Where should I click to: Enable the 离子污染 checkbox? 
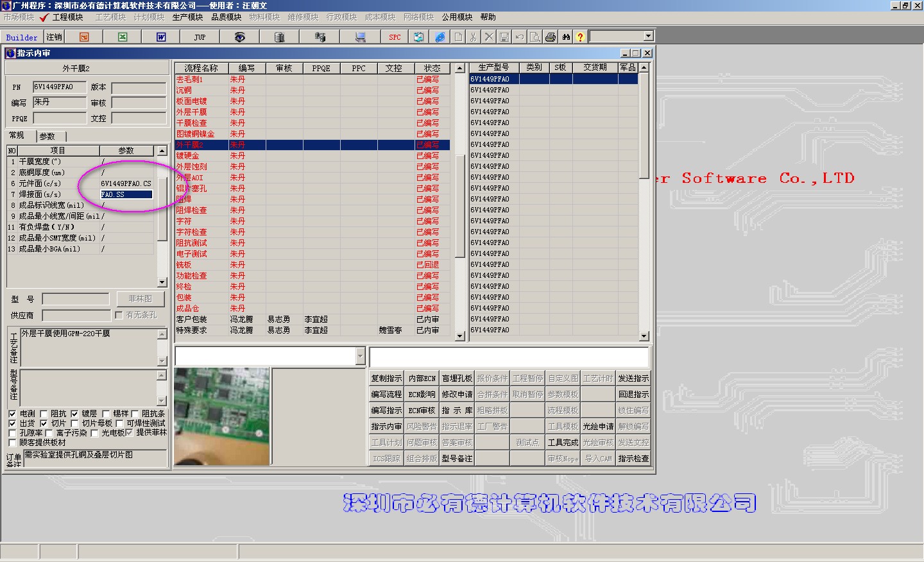coord(49,433)
